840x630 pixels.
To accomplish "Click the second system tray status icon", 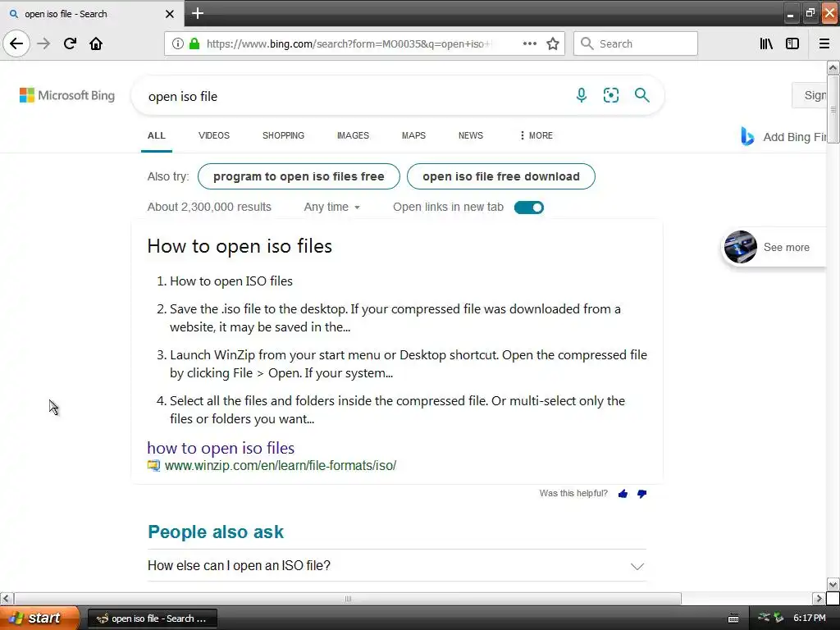I will click(778, 618).
